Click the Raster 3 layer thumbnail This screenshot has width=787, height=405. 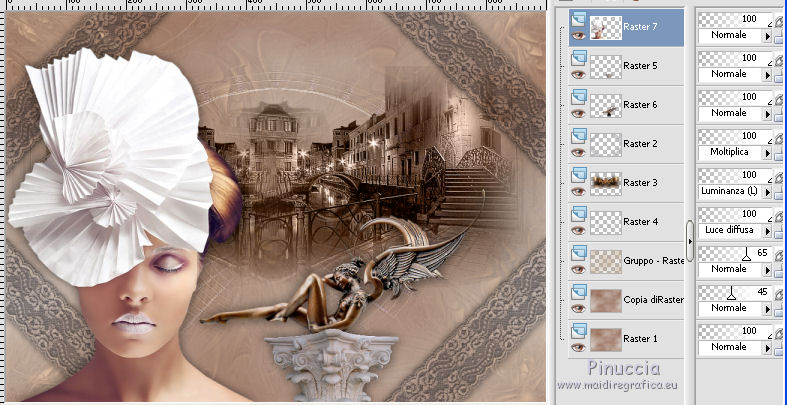point(606,184)
